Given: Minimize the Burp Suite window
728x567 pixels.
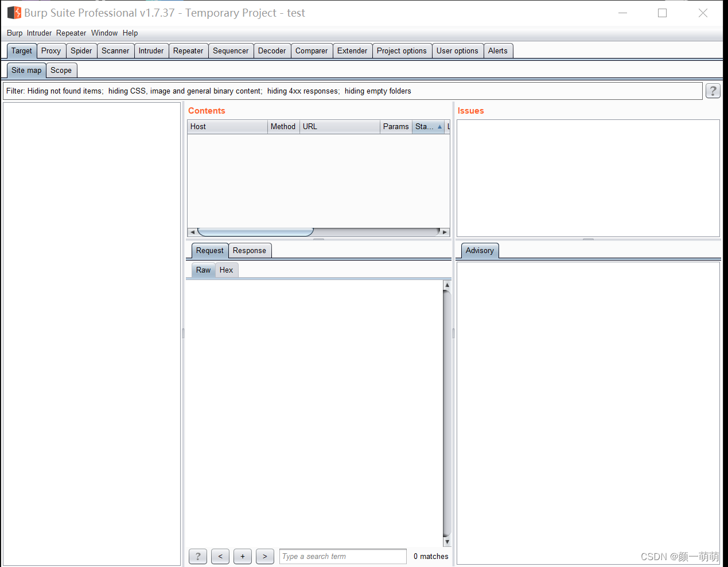Looking at the screenshot, I should pyautogui.click(x=623, y=13).
